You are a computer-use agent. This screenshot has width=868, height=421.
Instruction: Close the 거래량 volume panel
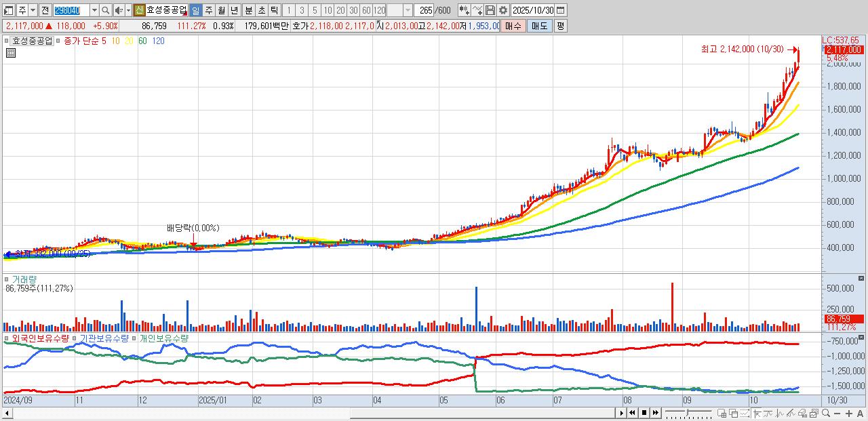[x=862, y=279]
